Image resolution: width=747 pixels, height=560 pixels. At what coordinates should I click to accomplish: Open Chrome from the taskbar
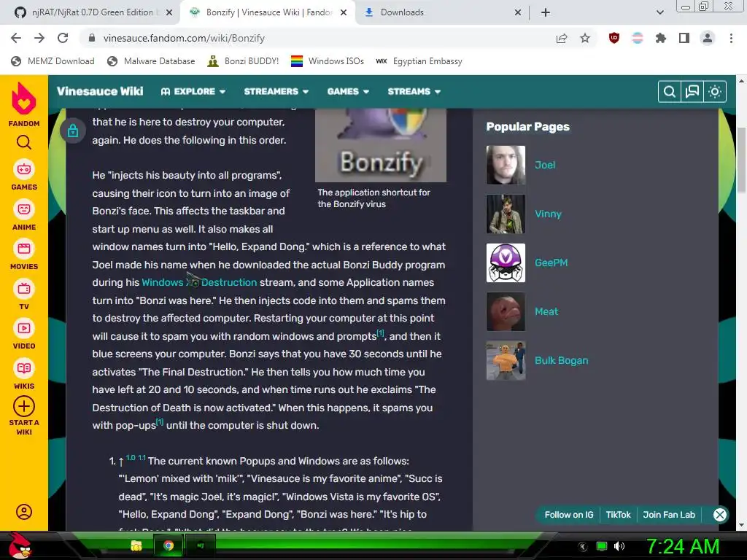[x=169, y=545]
